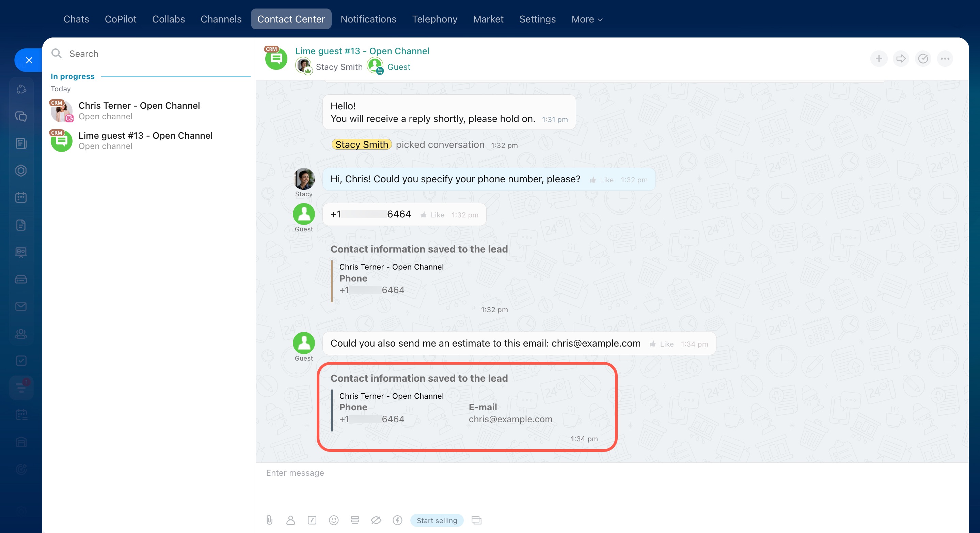Open canned responses stacked-lines icon

[354, 520]
